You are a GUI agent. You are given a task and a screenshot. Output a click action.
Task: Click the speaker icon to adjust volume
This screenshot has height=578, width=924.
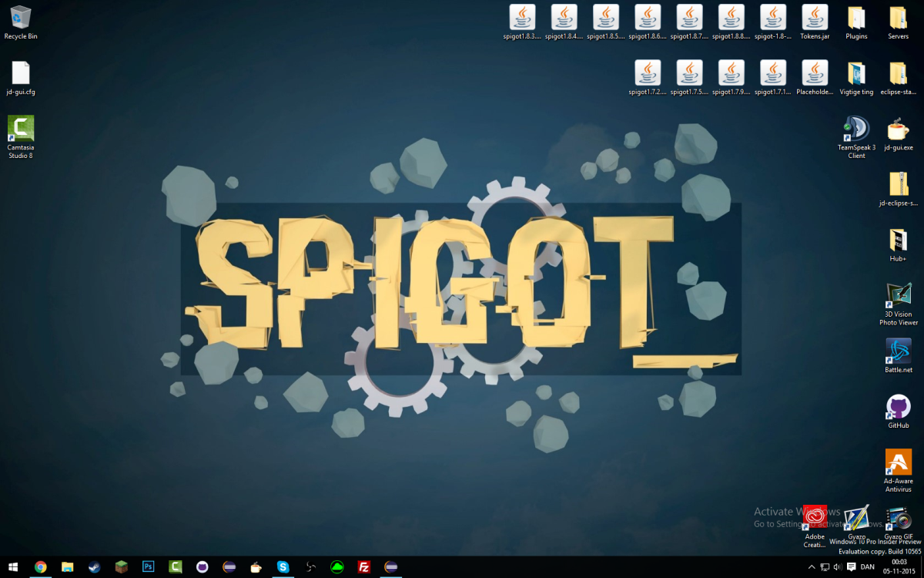point(837,568)
